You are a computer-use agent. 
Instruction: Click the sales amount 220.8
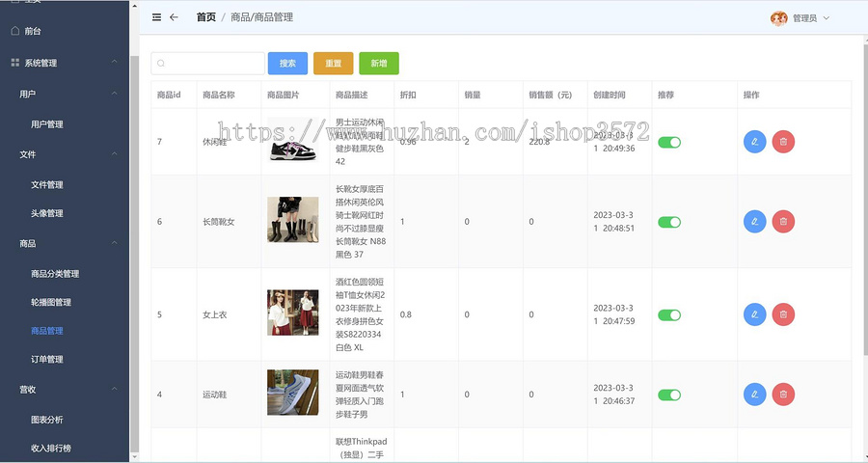[539, 142]
